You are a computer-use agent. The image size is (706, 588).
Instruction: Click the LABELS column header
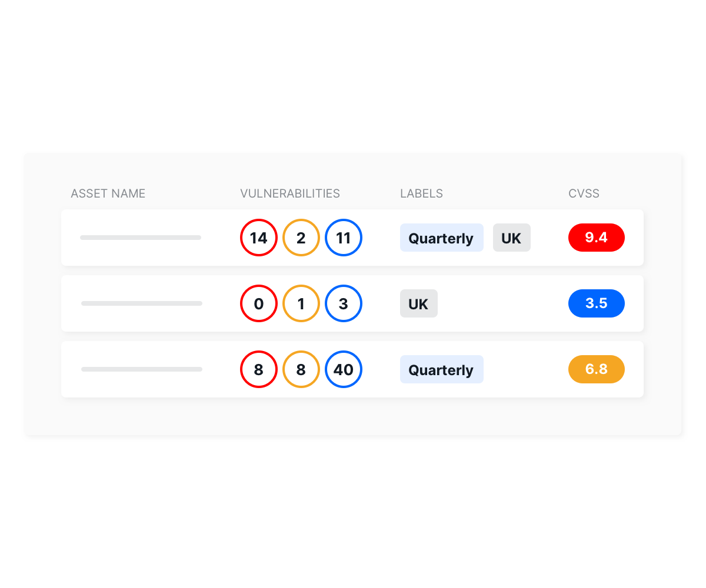tap(422, 193)
